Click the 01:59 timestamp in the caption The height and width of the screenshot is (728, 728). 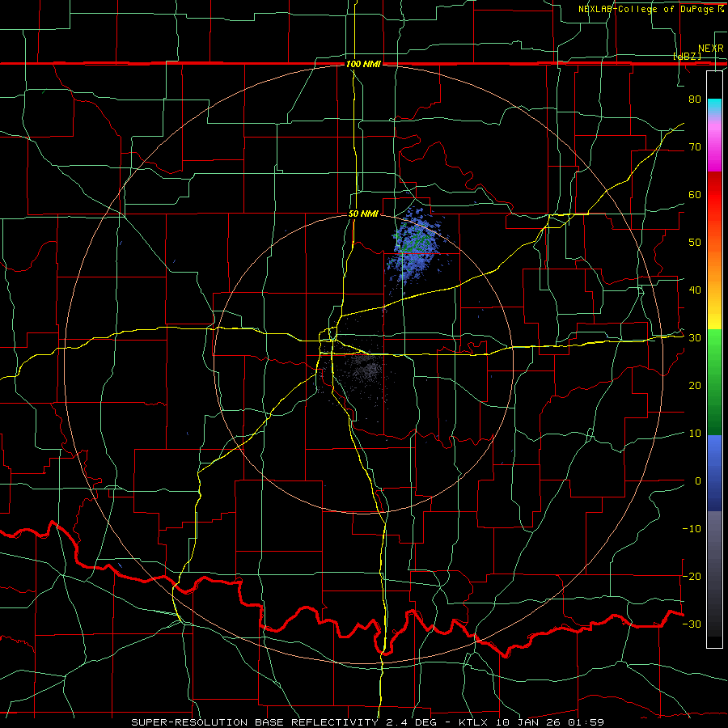coord(587,722)
